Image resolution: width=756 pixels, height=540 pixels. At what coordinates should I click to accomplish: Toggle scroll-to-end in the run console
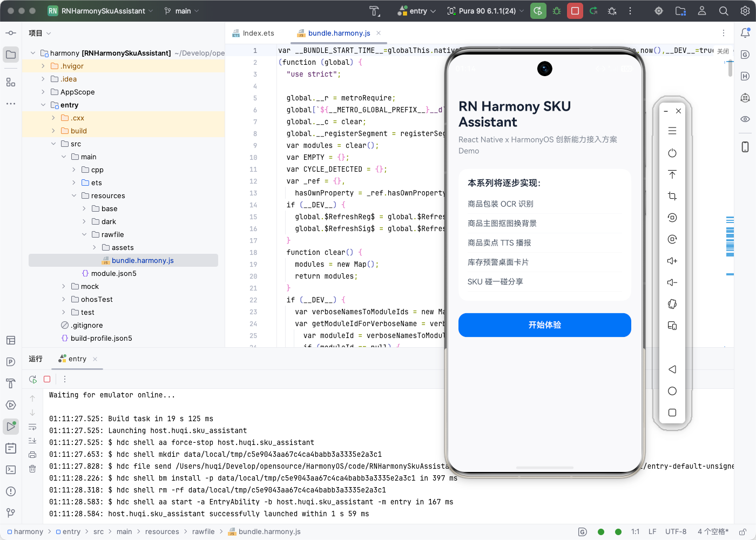pos(32,441)
